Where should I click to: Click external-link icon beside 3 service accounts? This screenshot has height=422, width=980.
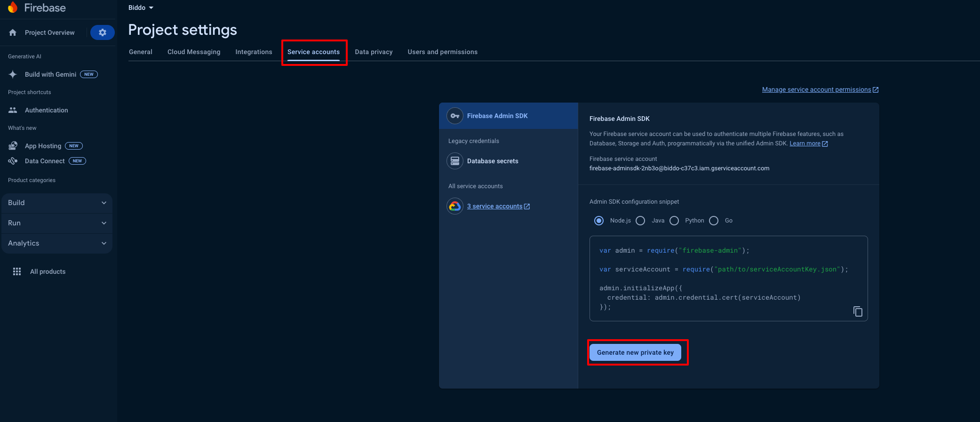pos(527,207)
